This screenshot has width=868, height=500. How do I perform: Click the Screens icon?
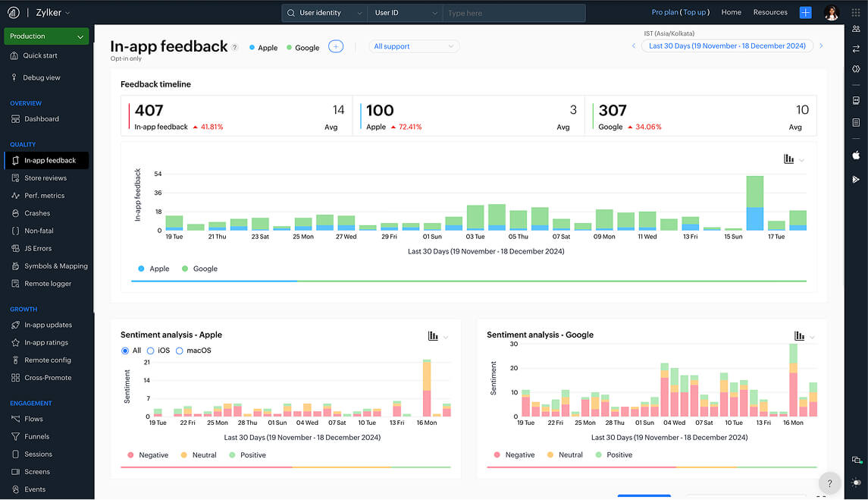(x=15, y=472)
